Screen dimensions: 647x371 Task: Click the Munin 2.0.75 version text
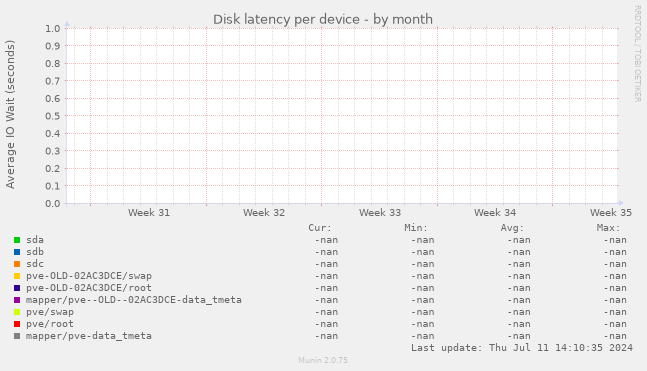[x=323, y=360]
